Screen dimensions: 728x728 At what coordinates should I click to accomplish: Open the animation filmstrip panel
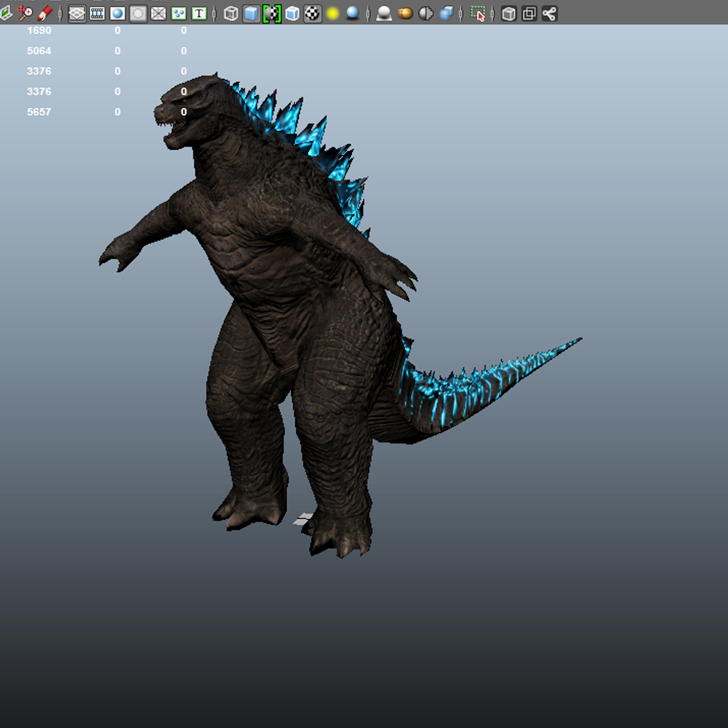97,14
